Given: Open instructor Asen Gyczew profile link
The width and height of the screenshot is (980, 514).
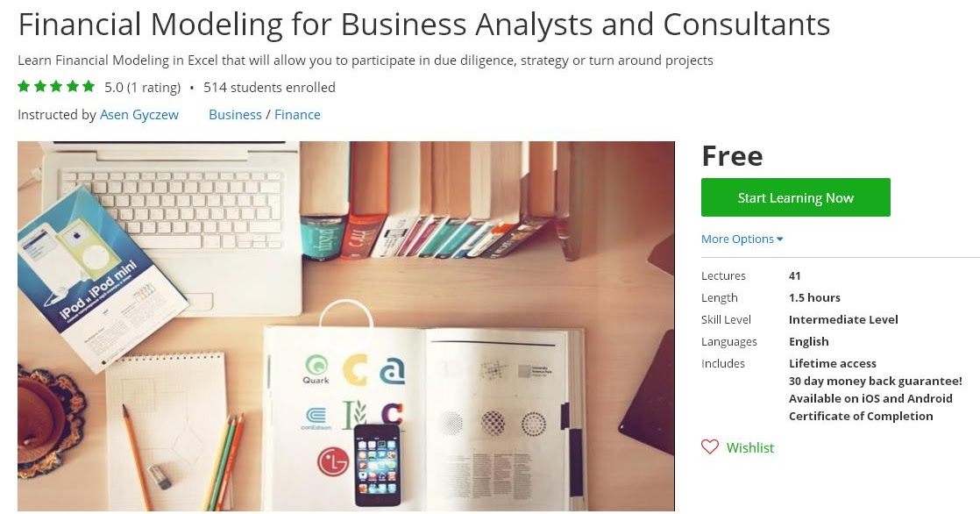Looking at the screenshot, I should click(139, 114).
